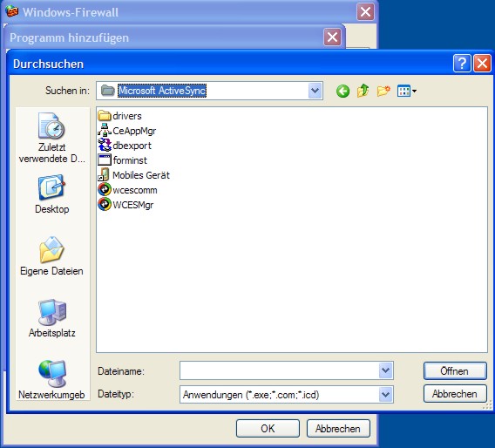Select the drivers folder

[119, 116]
